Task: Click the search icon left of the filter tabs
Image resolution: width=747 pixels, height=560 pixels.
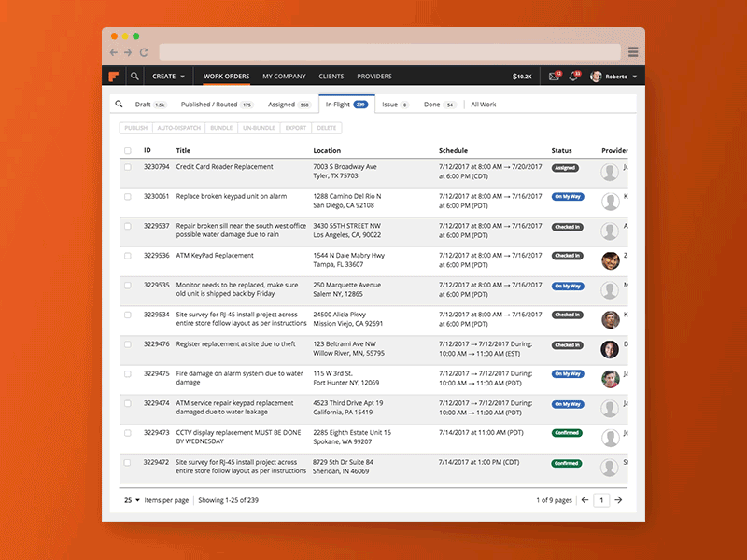Action: (x=120, y=104)
